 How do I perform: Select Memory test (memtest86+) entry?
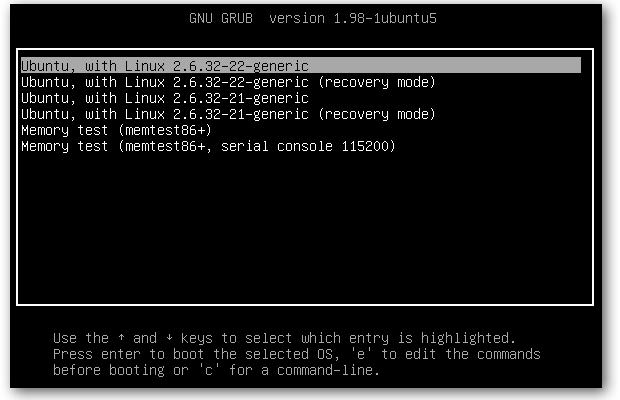(x=116, y=130)
